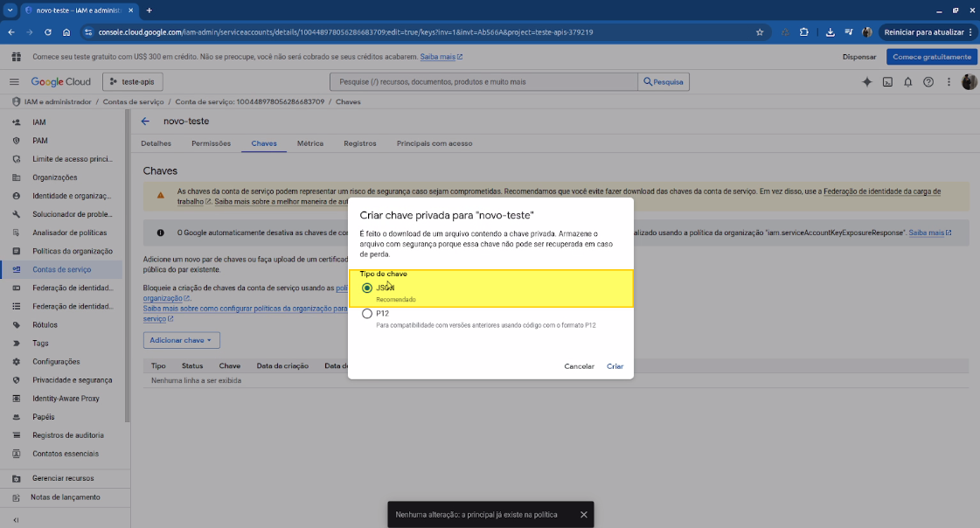Image resolution: width=980 pixels, height=528 pixels.
Task: Cancel the create key dialog
Action: (x=579, y=366)
